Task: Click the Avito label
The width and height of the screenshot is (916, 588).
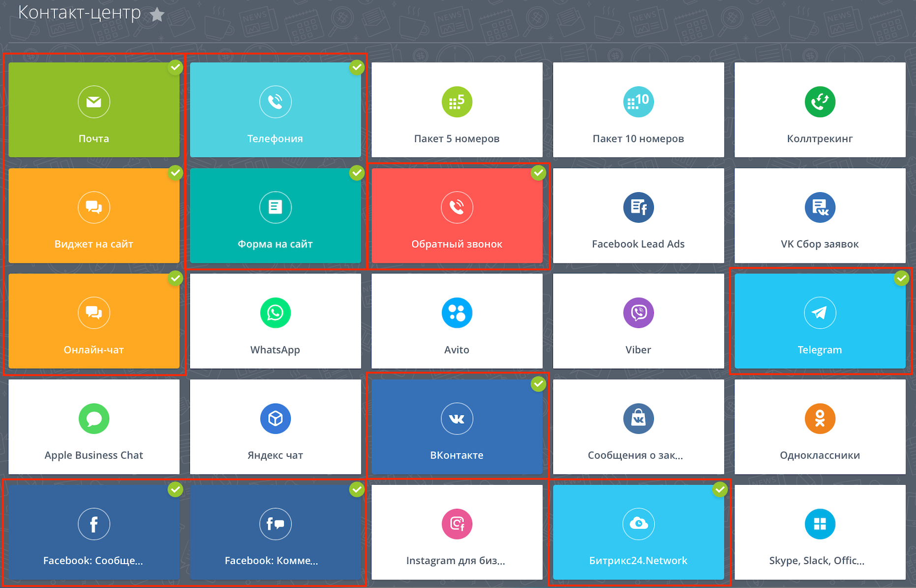Action: [x=457, y=350]
